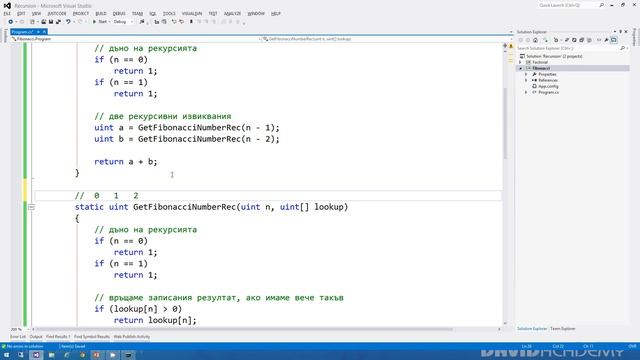Image resolution: width=640 pixels, height=360 pixels.
Task: Open the TOOLS menu
Action: 169,13
